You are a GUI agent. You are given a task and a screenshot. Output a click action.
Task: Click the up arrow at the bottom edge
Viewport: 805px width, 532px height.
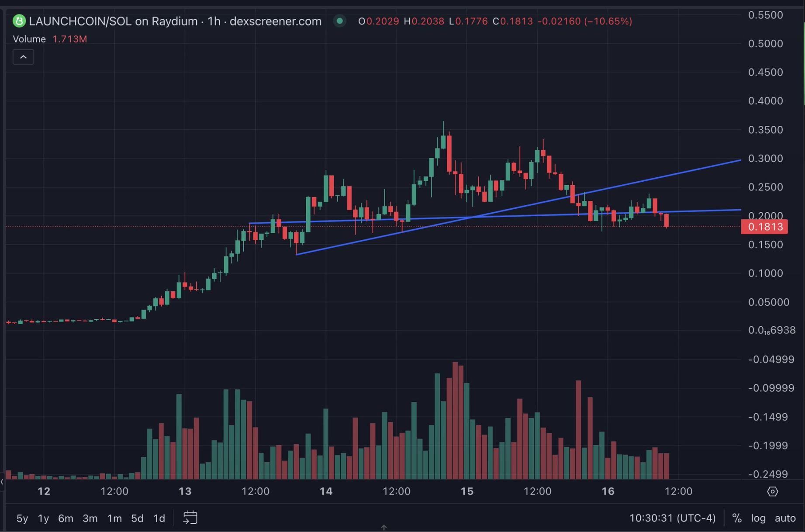tap(383, 528)
